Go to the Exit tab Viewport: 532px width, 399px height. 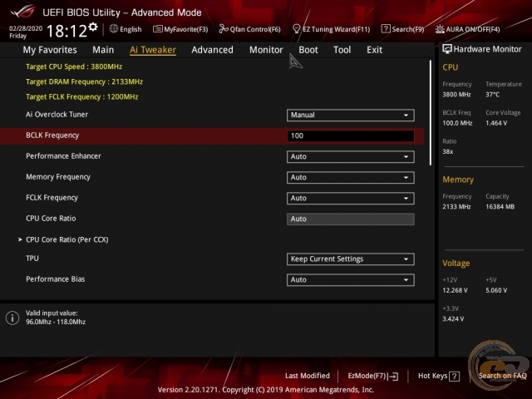(x=375, y=50)
